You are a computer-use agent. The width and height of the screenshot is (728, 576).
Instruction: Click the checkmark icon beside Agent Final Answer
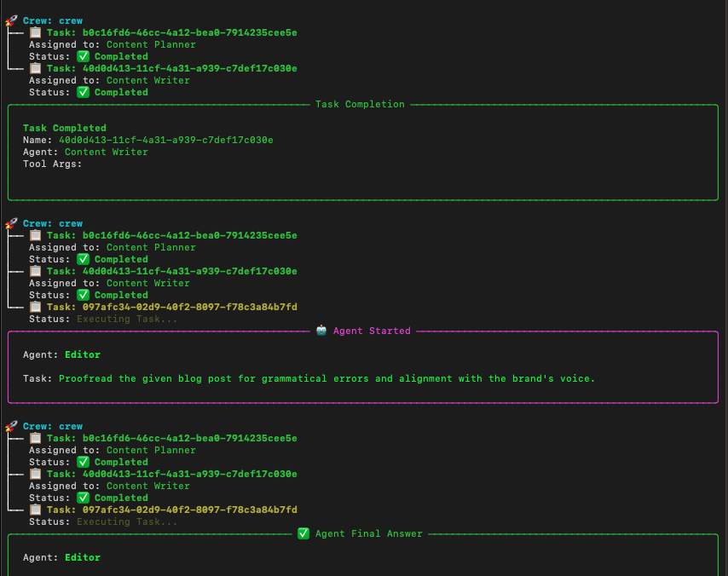click(x=303, y=533)
